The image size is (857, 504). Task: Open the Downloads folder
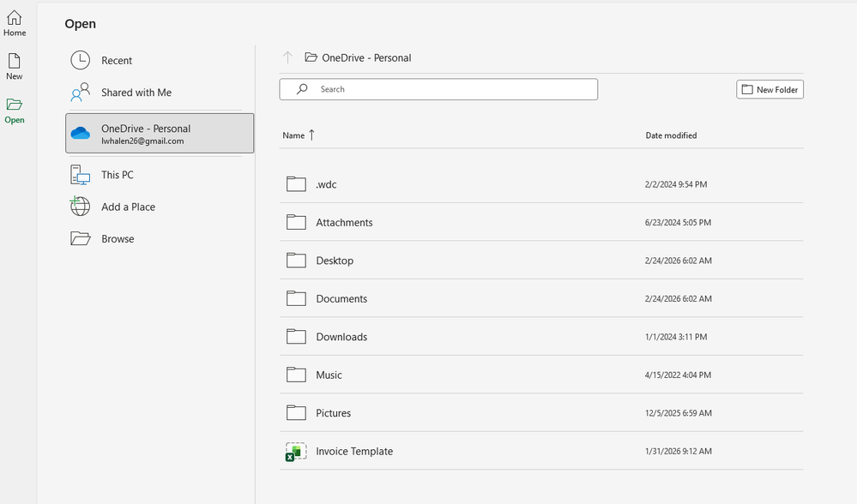(x=341, y=337)
